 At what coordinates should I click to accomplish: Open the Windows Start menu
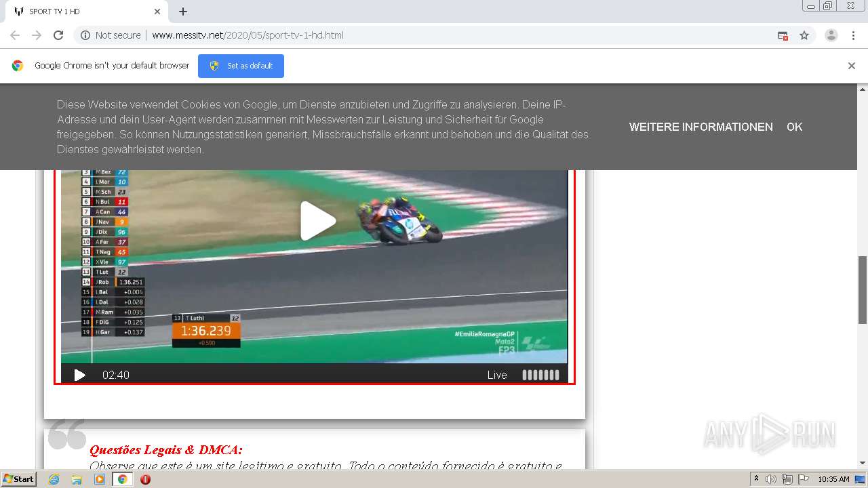(x=18, y=479)
